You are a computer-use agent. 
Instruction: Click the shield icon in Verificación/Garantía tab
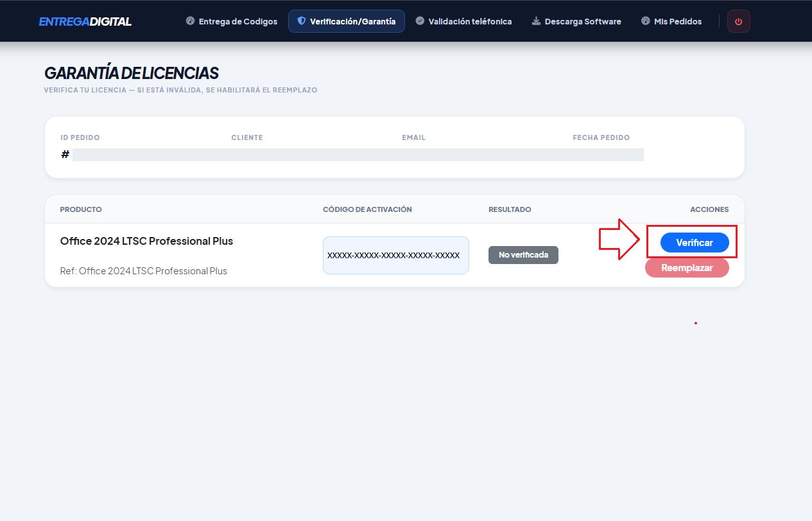pos(301,21)
